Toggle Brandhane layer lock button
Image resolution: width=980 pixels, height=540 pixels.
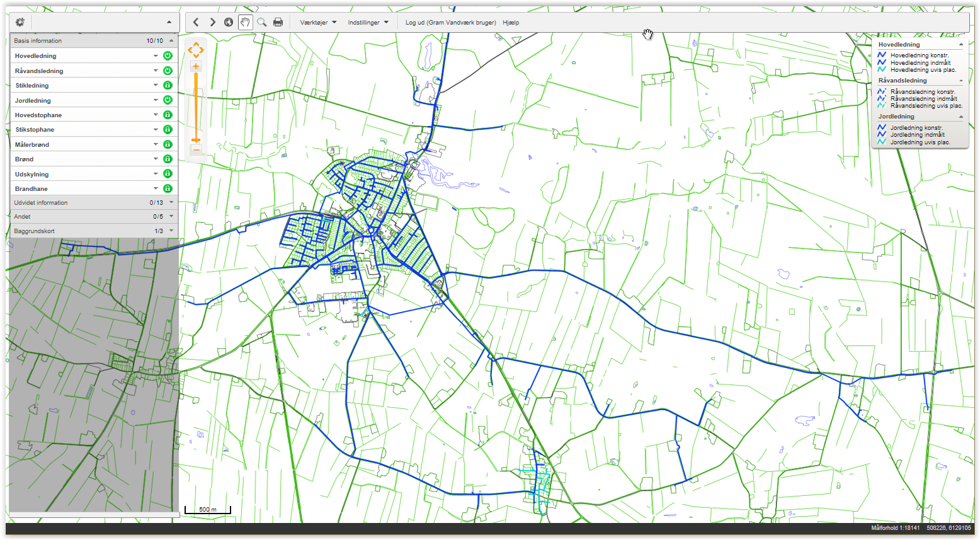tap(168, 188)
